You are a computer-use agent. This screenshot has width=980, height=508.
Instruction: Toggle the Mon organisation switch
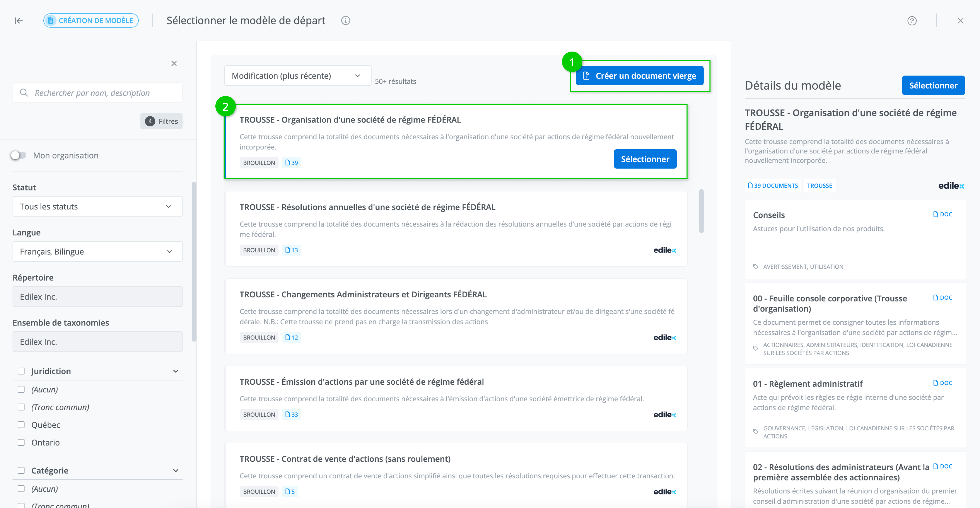[x=18, y=155]
